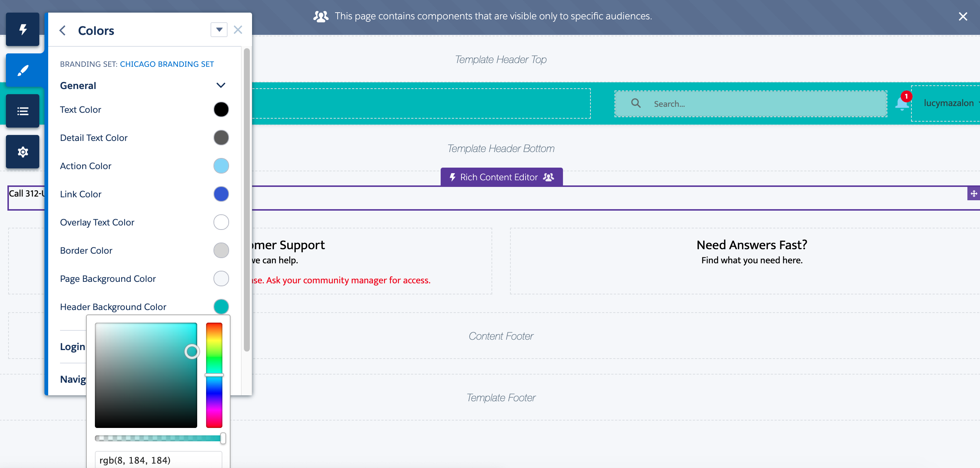Open the Settings gear panel

23,151
